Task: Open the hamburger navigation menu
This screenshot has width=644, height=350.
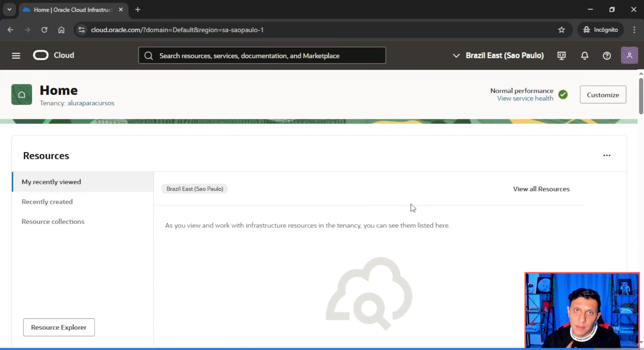Action: click(16, 55)
